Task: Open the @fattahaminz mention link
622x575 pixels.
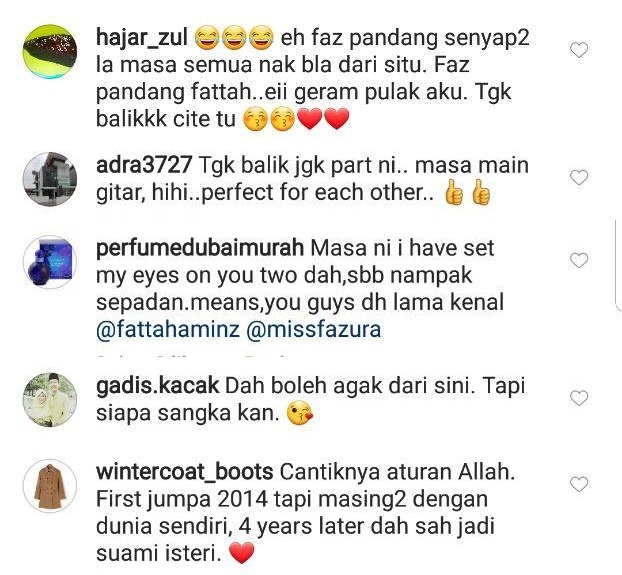Action: click(x=168, y=329)
